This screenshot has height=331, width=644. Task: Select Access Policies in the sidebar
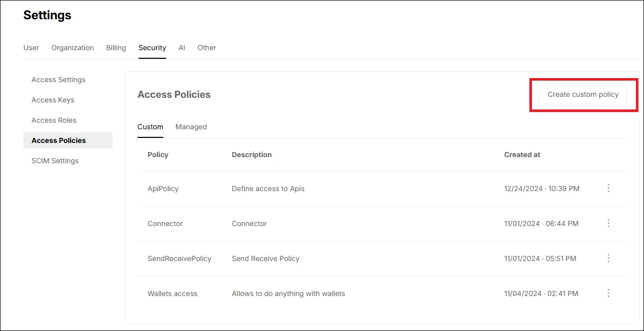(x=68, y=140)
